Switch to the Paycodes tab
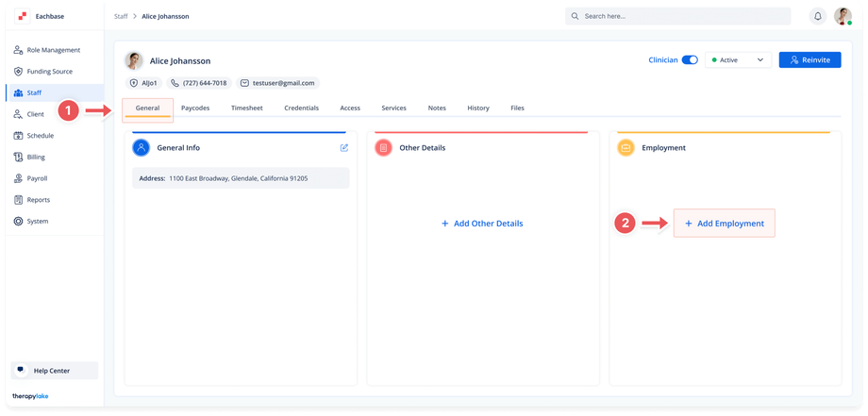The image size is (868, 416). pos(195,108)
